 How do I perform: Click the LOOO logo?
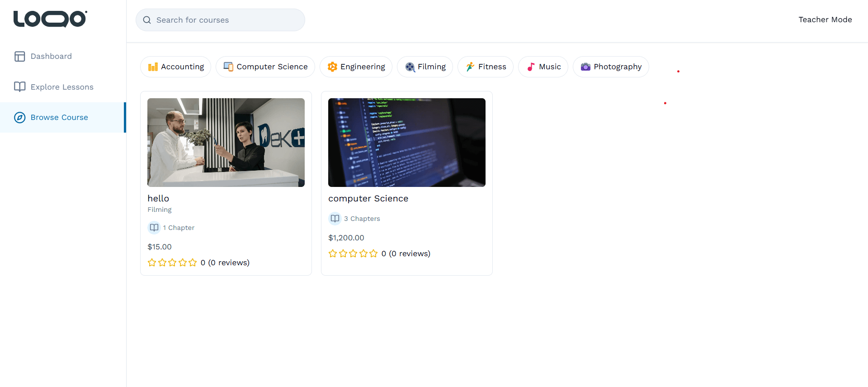[x=50, y=19]
